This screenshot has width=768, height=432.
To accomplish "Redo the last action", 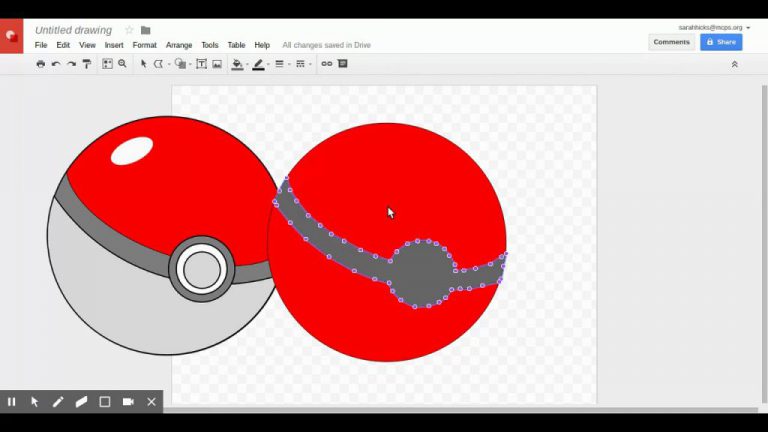I will tap(72, 64).
